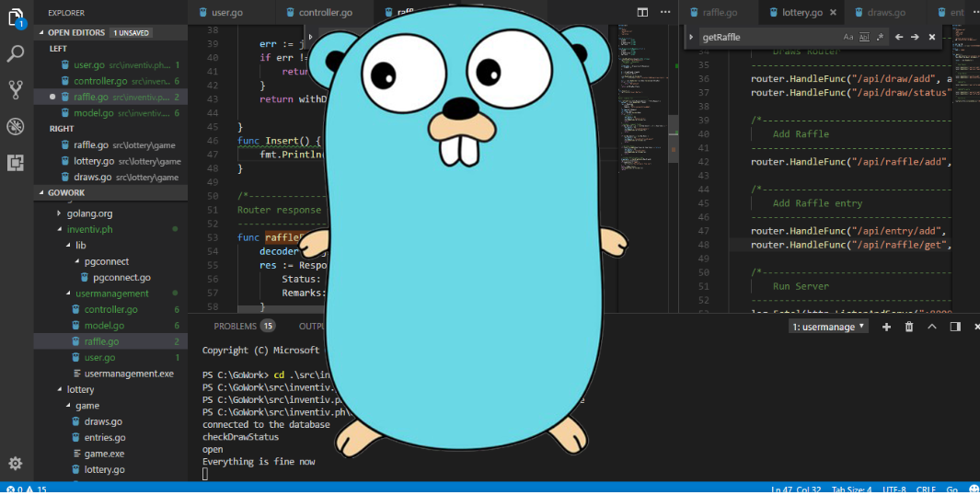This screenshot has height=495, width=980.
Task: Click the Ln 47, Col 32 status item
Action: tap(798, 489)
